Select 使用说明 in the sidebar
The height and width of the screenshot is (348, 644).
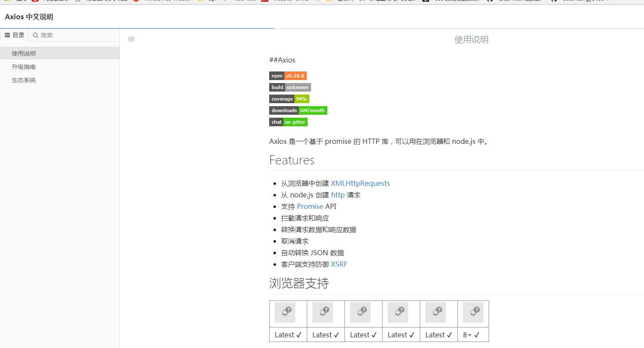click(x=59, y=54)
